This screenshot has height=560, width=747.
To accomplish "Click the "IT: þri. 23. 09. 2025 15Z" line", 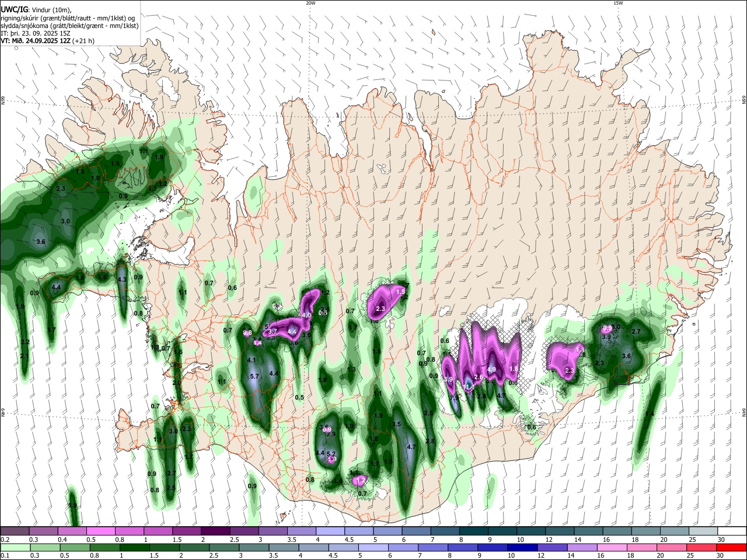I will (x=36, y=33).
